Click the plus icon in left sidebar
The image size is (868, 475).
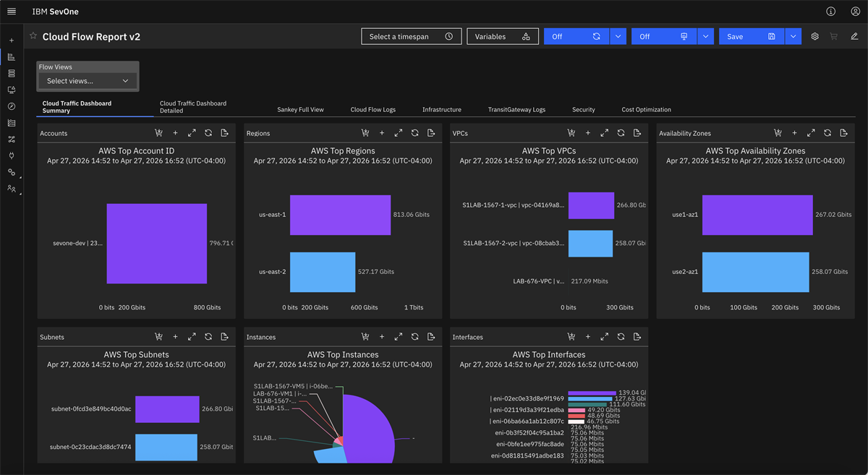coord(12,40)
